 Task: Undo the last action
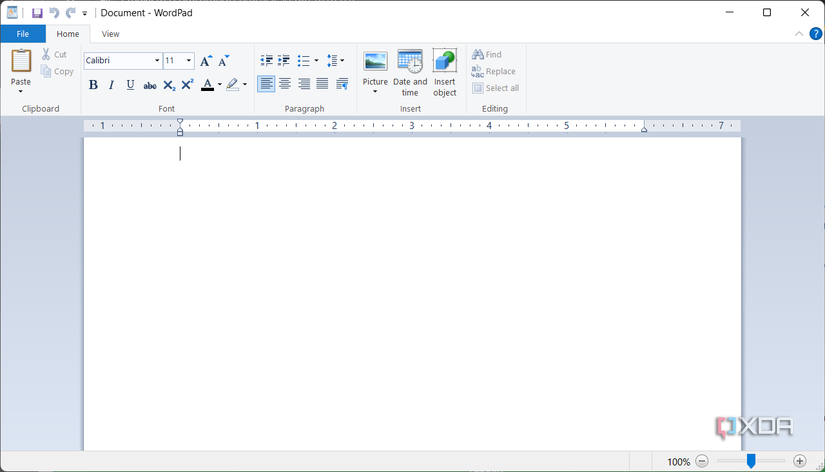[x=54, y=13]
